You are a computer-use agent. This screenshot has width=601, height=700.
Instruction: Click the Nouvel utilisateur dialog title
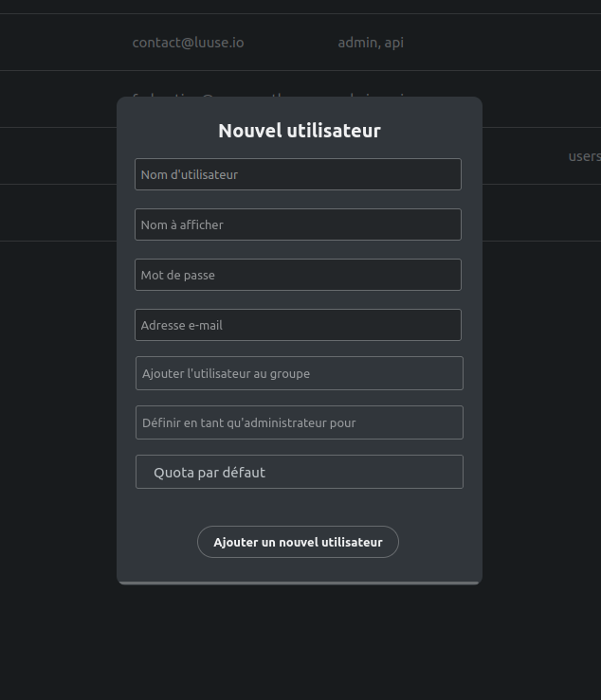[299, 131]
